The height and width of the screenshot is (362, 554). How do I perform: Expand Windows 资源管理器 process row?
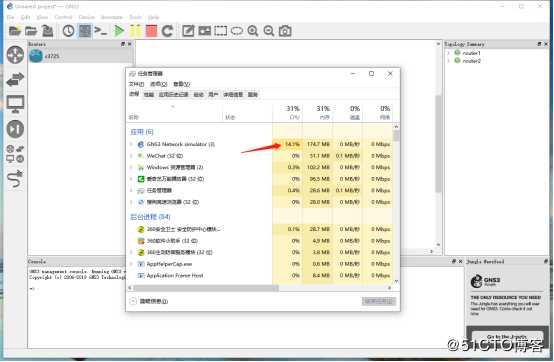(131, 167)
